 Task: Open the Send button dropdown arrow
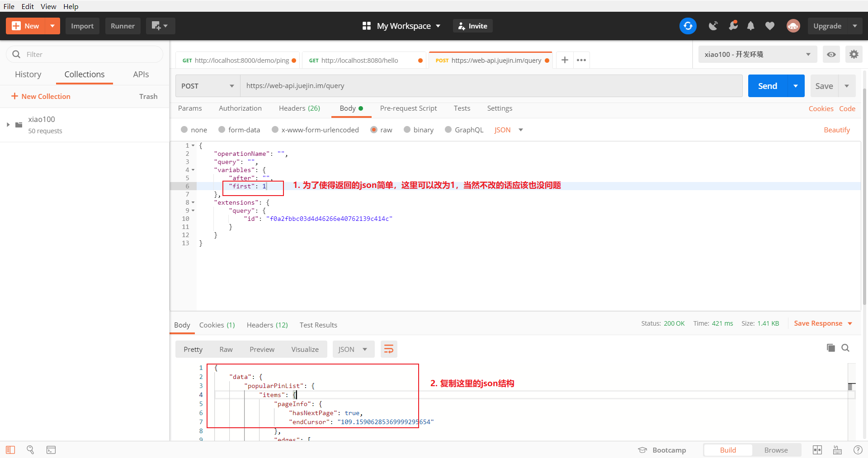point(796,86)
